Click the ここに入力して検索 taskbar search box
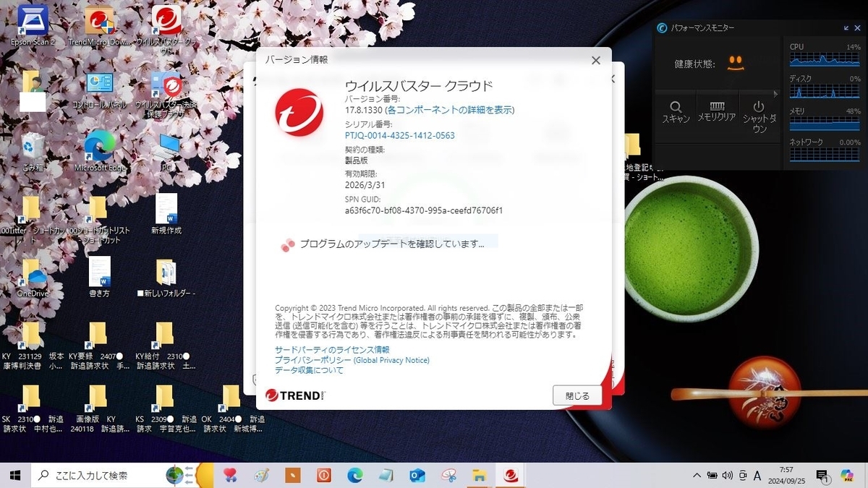Screen dimensions: 868x488 123,475
